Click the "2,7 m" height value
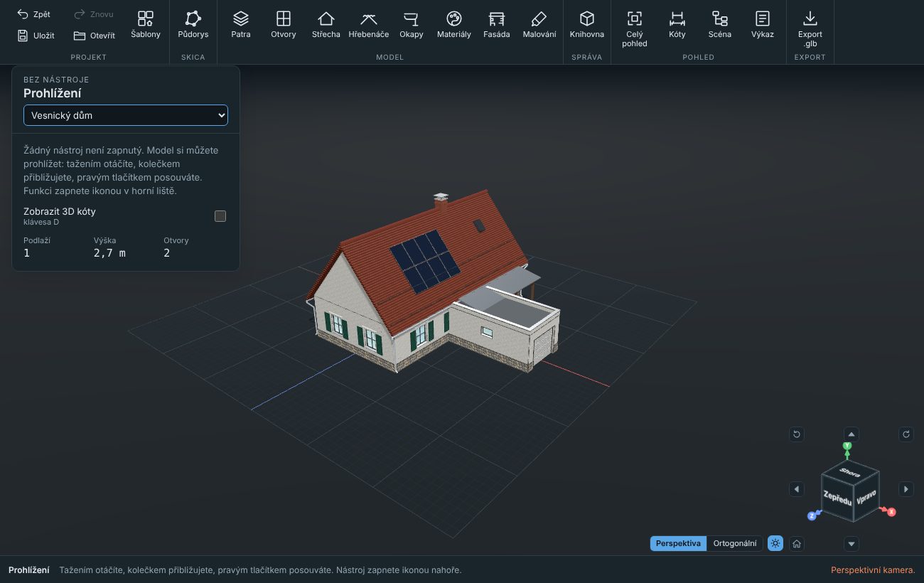Viewport: 924px width, 583px height. click(x=109, y=252)
